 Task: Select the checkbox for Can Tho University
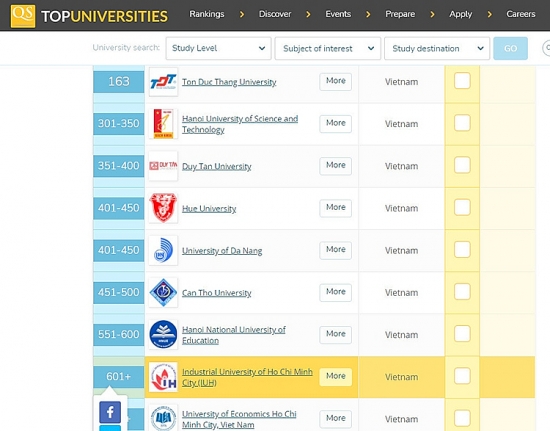coord(462,291)
